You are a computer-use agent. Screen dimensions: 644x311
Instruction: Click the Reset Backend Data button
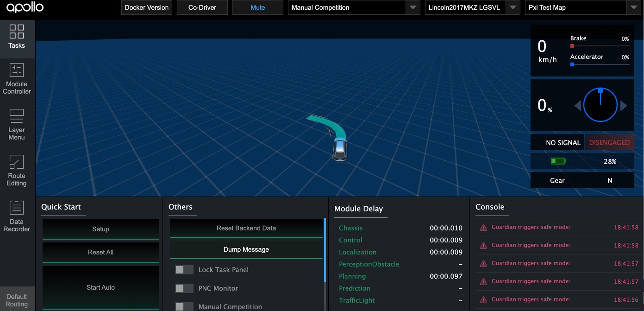coord(246,228)
